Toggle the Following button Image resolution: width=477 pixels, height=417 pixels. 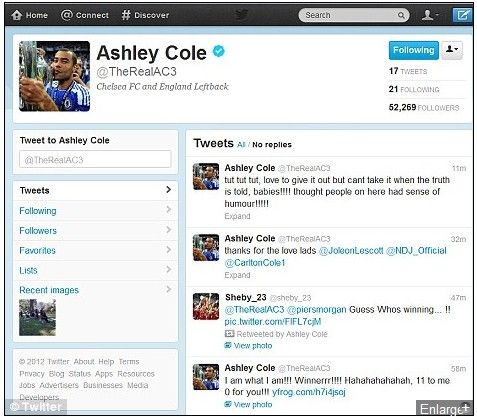414,50
